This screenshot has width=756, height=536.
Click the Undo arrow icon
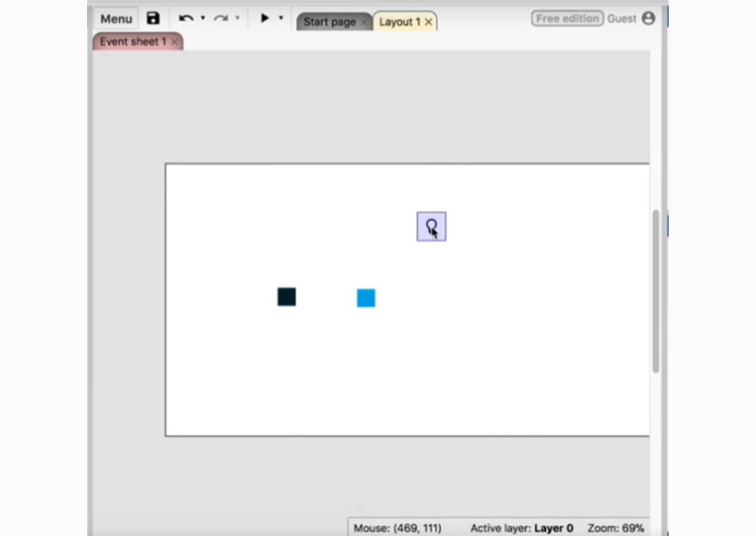[x=186, y=18]
